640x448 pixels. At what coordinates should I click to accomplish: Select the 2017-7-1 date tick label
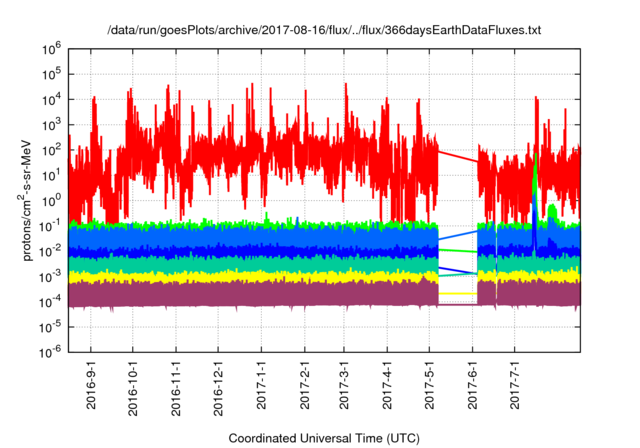pos(515,385)
